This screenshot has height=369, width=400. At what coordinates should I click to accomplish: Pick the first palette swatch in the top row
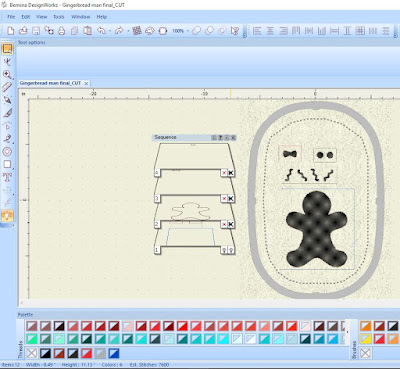click(x=32, y=326)
